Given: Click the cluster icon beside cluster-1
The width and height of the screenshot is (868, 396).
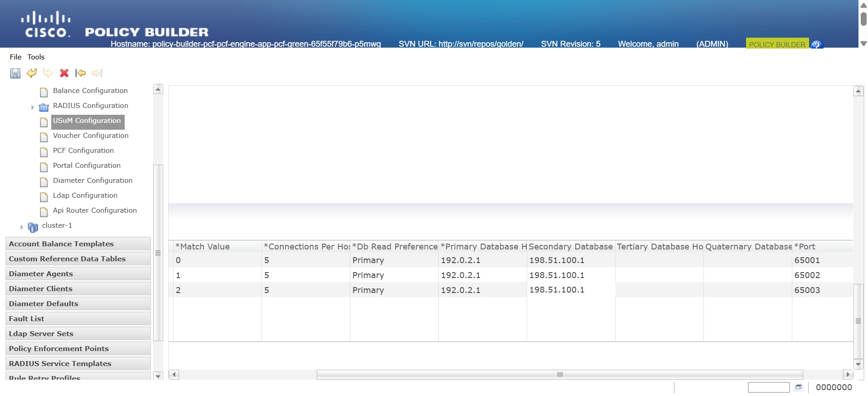Looking at the screenshot, I should click(x=33, y=227).
